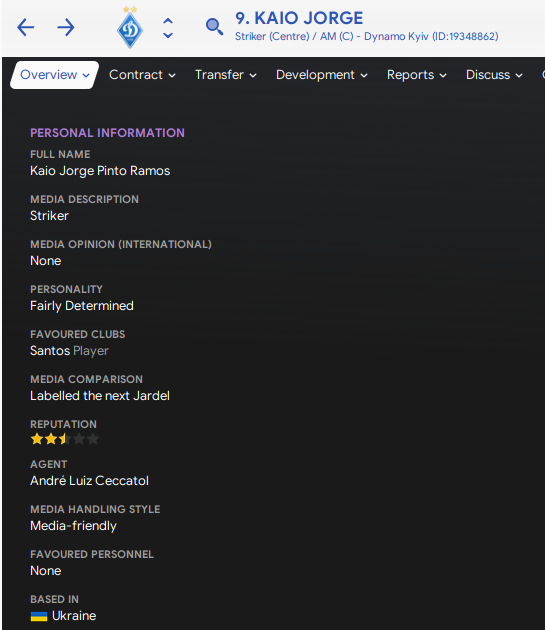
Task: Open the Development menu
Action: (x=322, y=75)
